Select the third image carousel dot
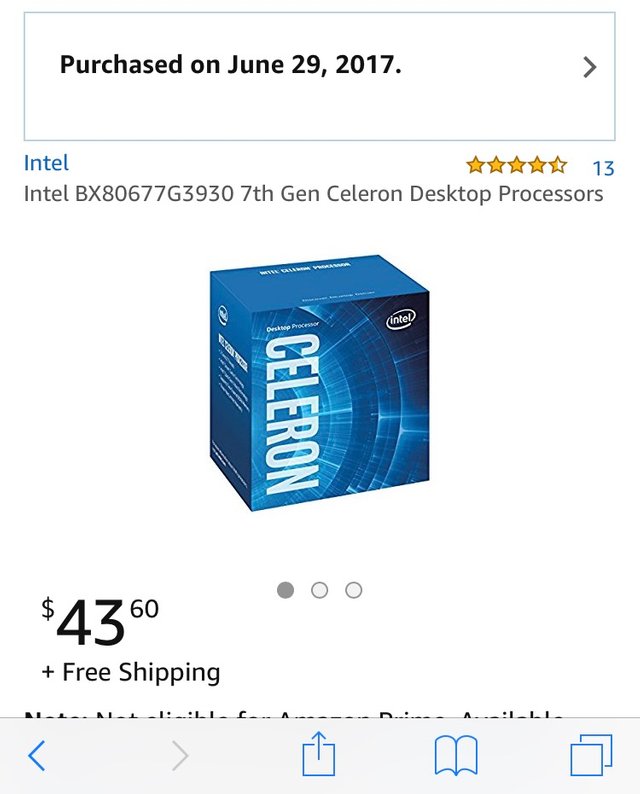640x794 pixels. (353, 590)
